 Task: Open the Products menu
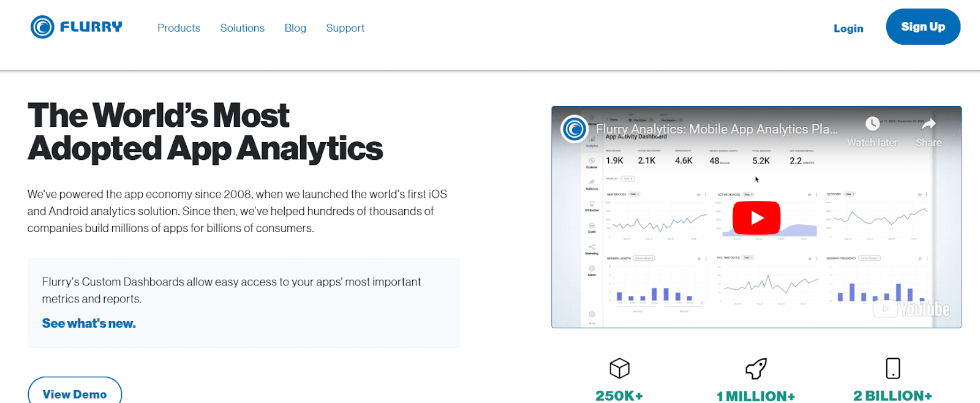coord(179,28)
